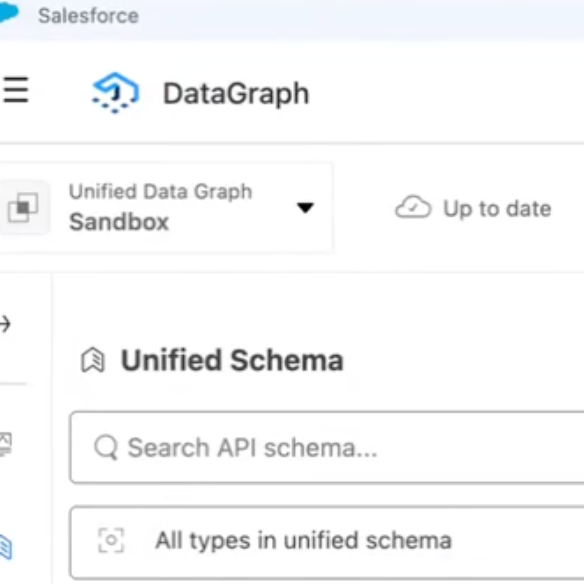Click the Salesforce title text
The image size is (584, 584).
[89, 16]
